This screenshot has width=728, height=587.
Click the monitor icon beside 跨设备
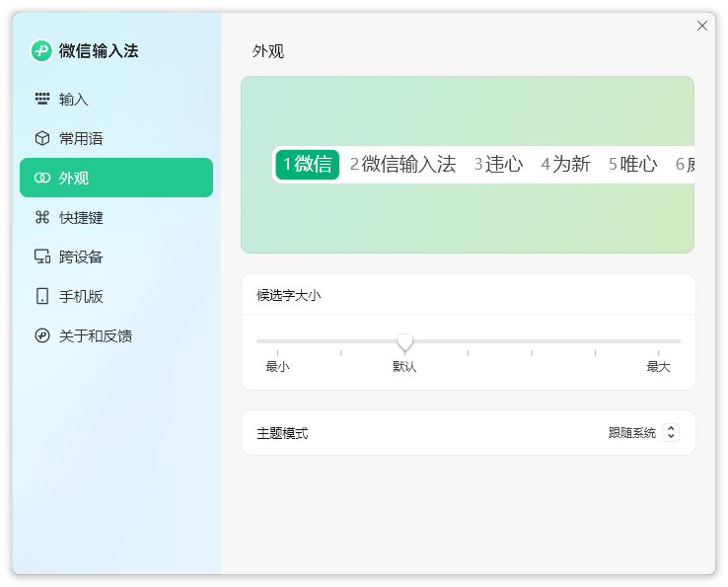tap(41, 257)
